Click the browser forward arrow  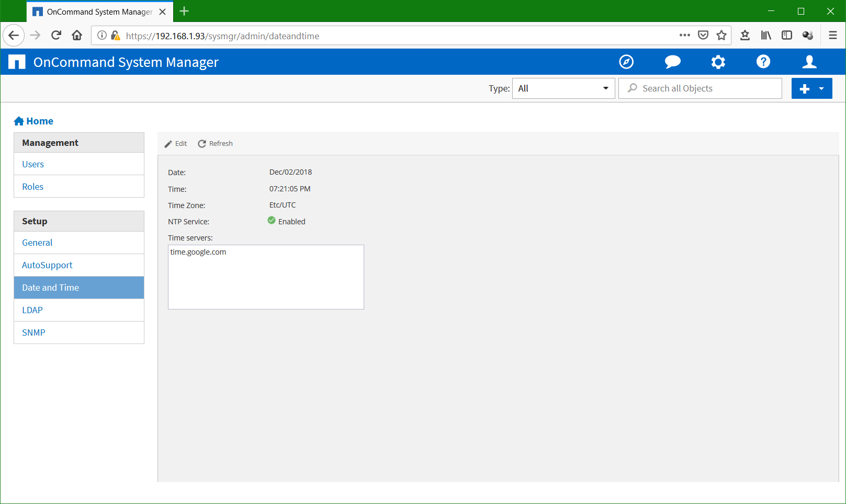(35, 36)
